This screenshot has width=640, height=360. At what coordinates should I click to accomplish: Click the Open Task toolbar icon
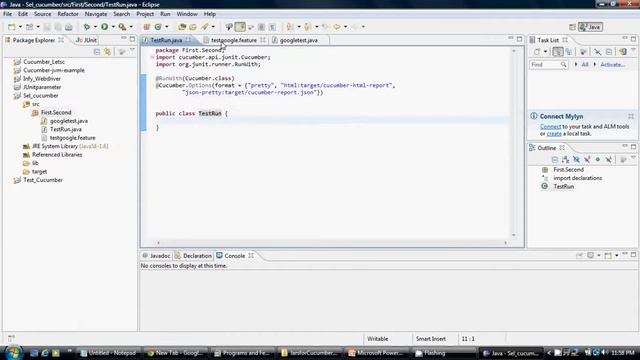click(x=193, y=27)
